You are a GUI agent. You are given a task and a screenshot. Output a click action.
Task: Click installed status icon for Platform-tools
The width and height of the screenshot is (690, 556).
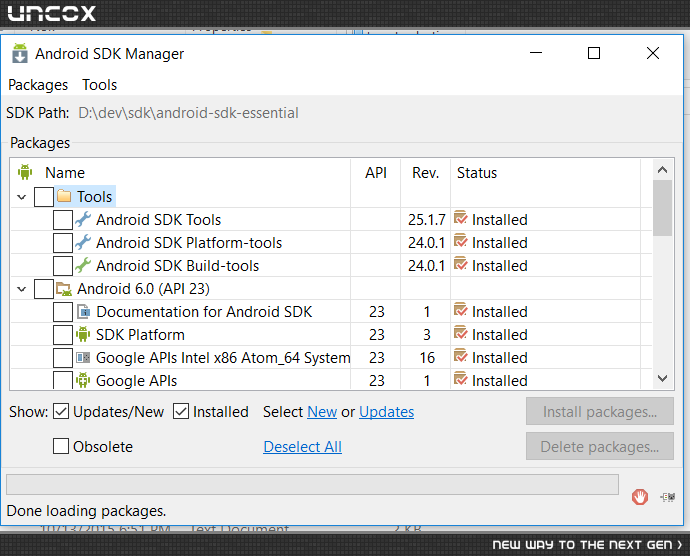click(460, 241)
